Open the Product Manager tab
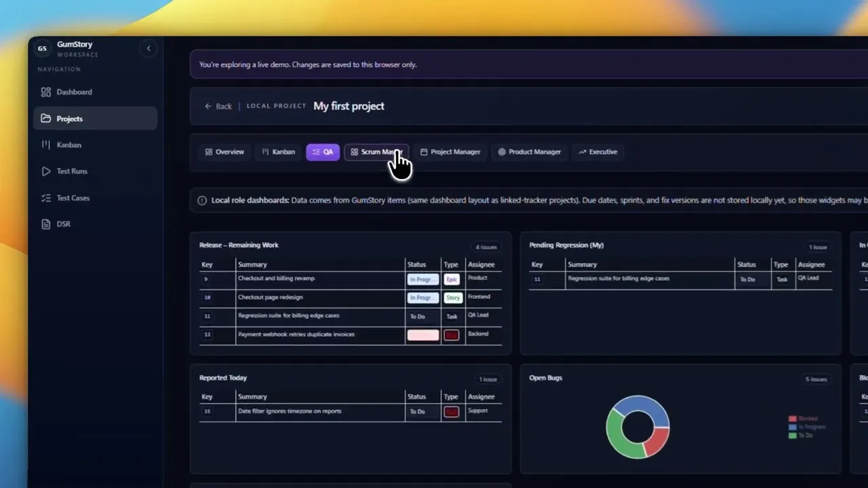The width and height of the screenshot is (868, 488). coord(530,152)
